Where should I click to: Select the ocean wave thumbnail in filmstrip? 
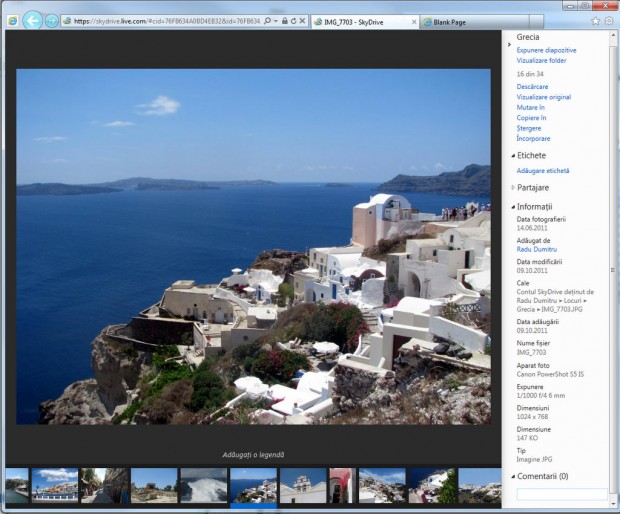click(203, 486)
